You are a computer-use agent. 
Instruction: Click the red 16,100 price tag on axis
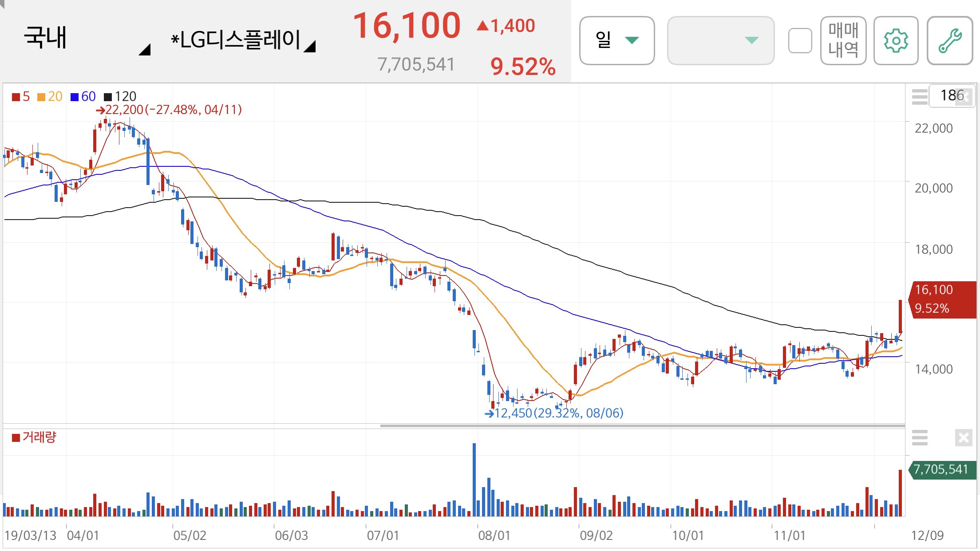[x=943, y=299]
